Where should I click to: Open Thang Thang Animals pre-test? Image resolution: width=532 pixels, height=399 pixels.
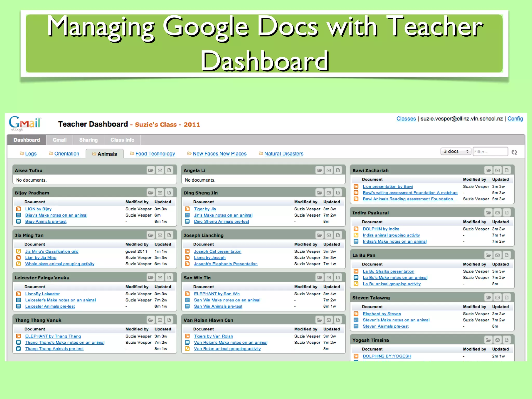(x=54, y=349)
